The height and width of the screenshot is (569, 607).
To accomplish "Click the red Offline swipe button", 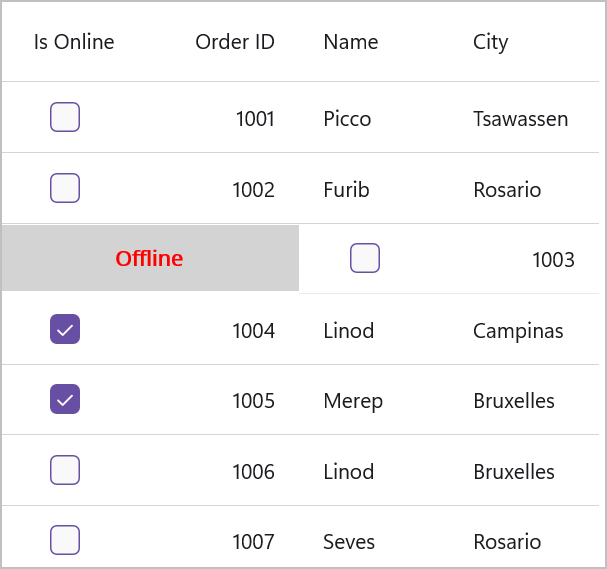I will pos(150,259).
